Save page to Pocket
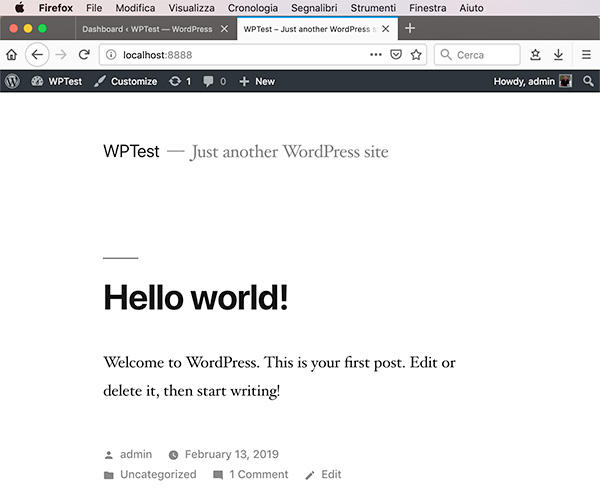600x490 pixels. coord(396,54)
